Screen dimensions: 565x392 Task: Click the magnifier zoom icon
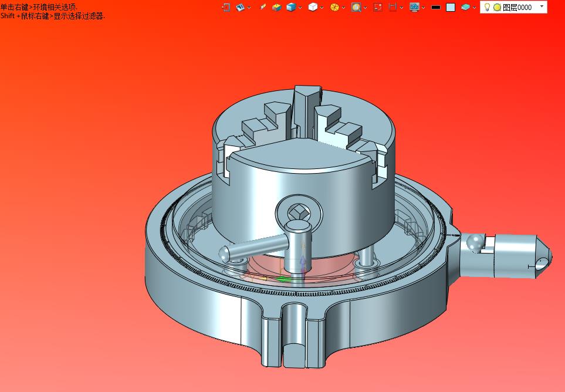point(356,7)
